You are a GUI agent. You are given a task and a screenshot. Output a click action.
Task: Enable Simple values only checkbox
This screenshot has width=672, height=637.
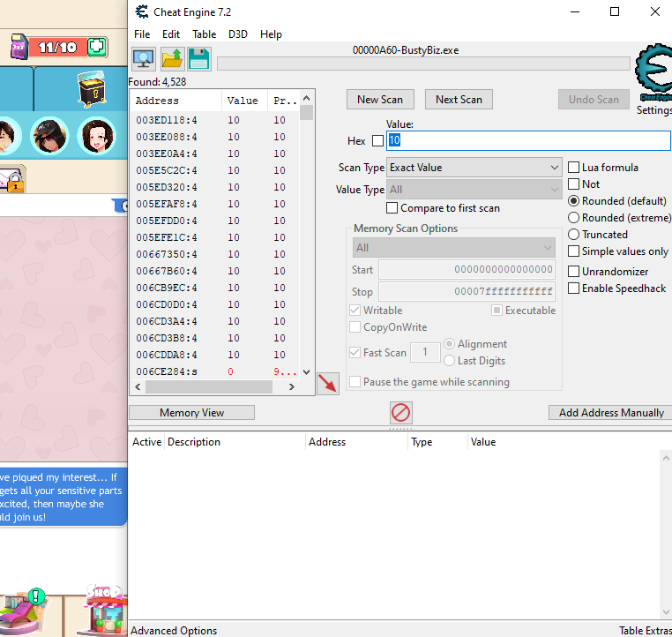573,251
